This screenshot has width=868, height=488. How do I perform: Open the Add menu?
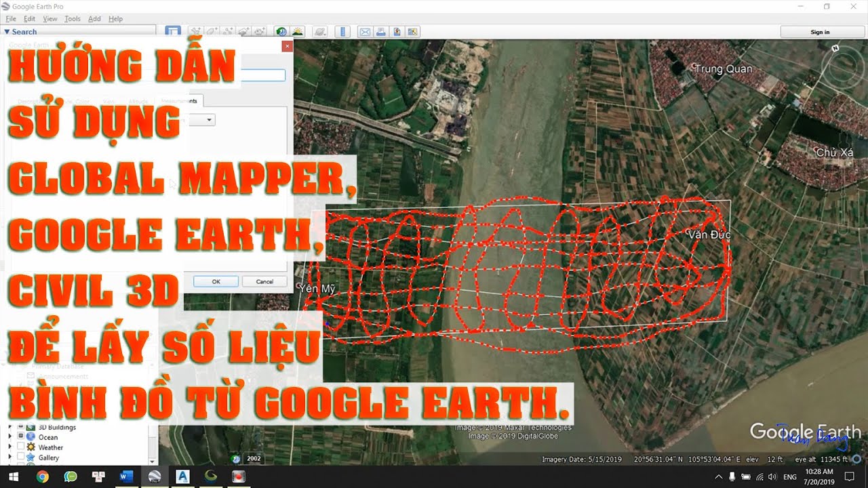(94, 19)
